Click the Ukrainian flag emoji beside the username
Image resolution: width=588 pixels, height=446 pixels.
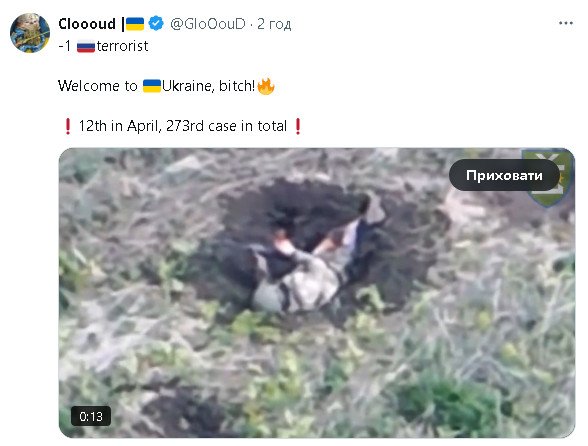point(135,24)
